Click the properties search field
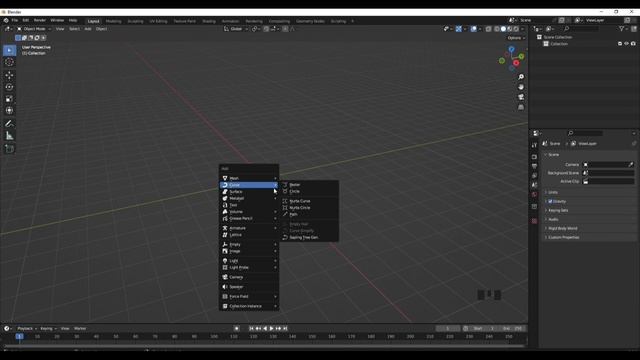The image size is (640, 360). pyautogui.click(x=585, y=133)
